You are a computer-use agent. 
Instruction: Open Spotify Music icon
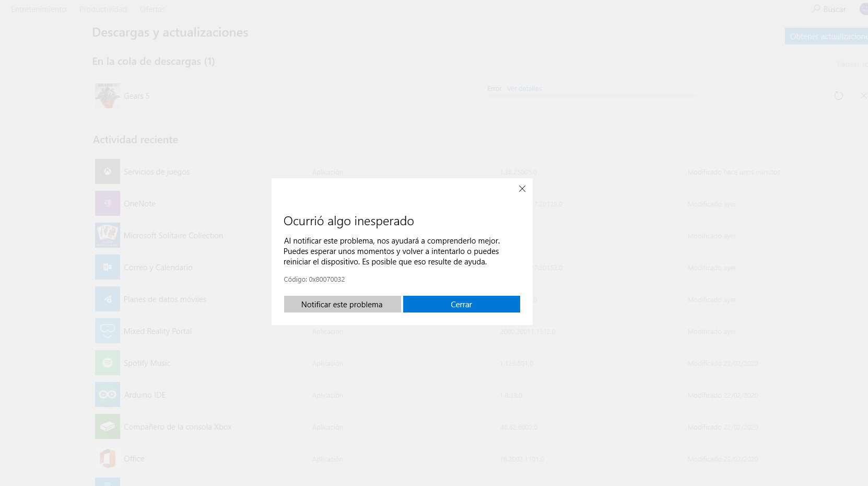[108, 363]
